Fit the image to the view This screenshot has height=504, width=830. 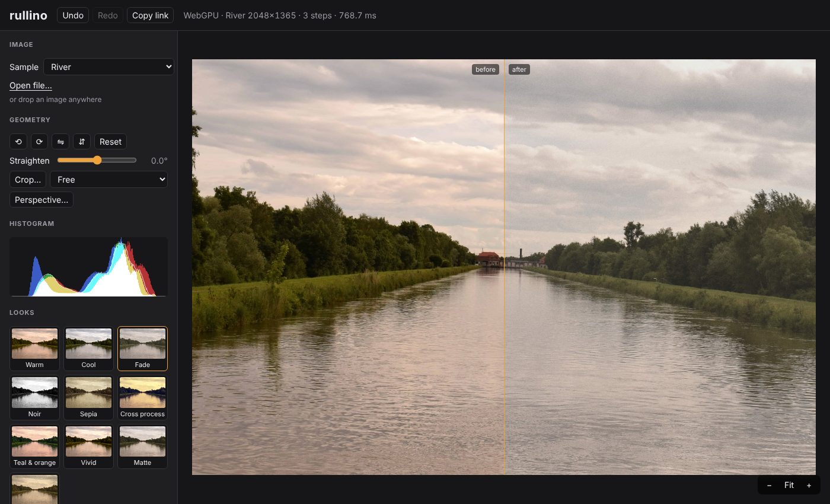point(789,485)
